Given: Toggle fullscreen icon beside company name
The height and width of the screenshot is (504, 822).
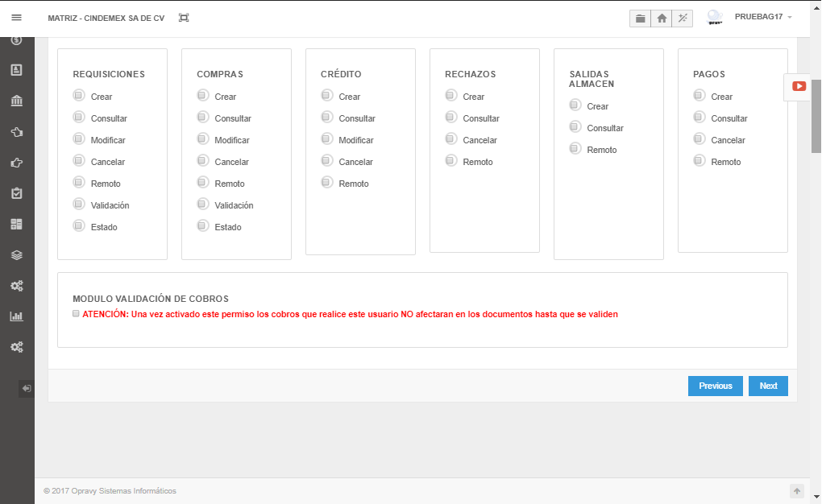Looking at the screenshot, I should (184, 18).
